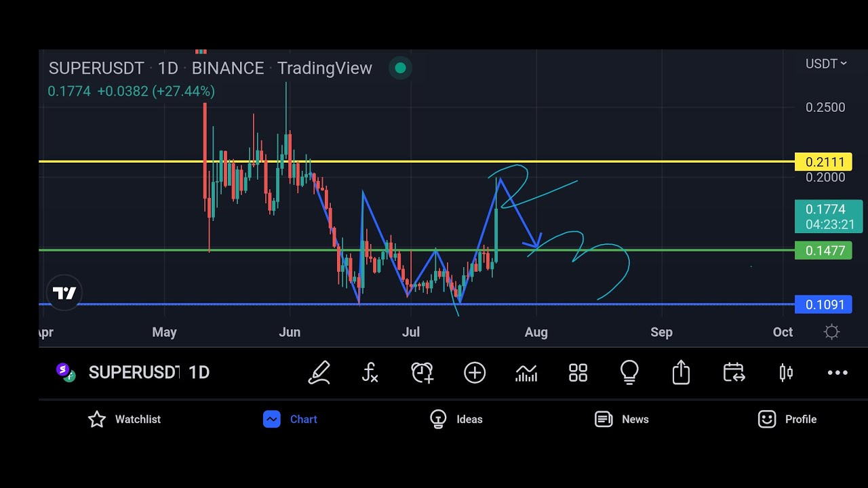
Task: Open indicators fx function icon
Action: click(x=370, y=373)
